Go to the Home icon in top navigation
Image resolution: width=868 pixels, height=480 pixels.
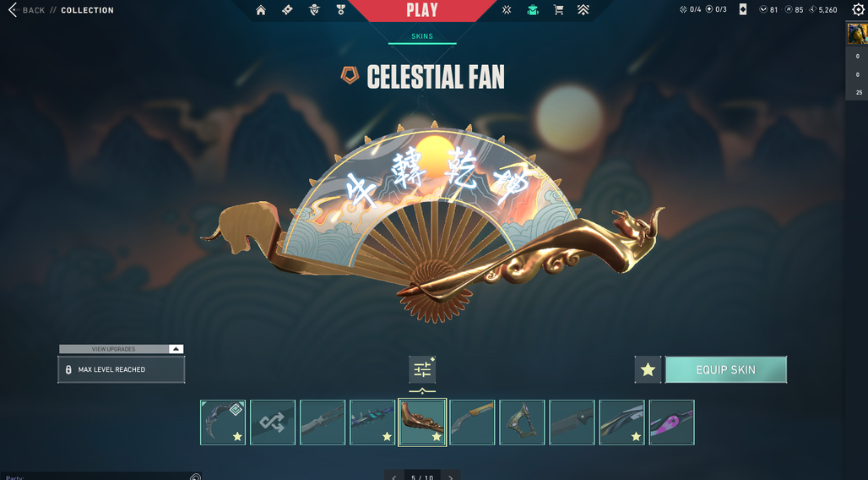[261, 10]
